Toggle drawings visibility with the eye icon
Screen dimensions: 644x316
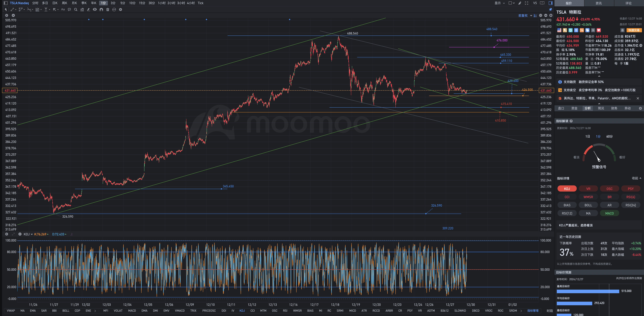95,9
